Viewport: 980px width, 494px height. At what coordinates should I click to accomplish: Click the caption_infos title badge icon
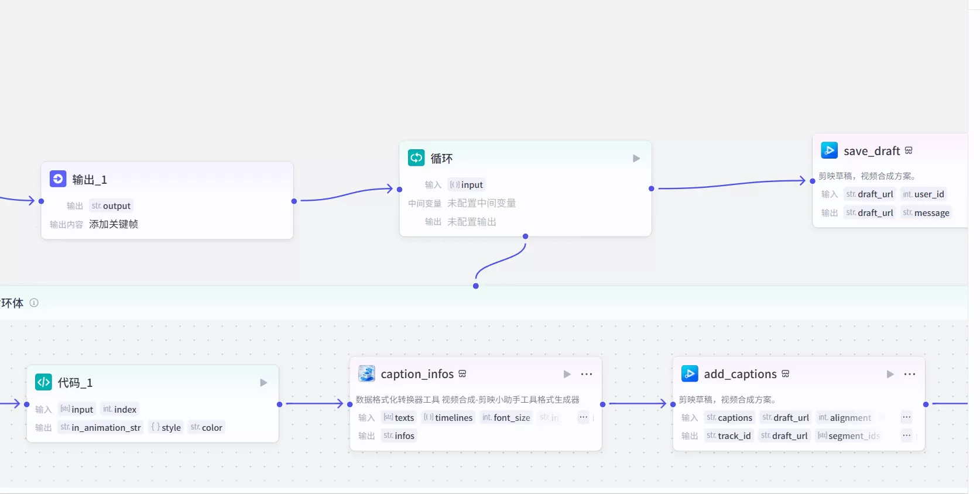(x=462, y=373)
